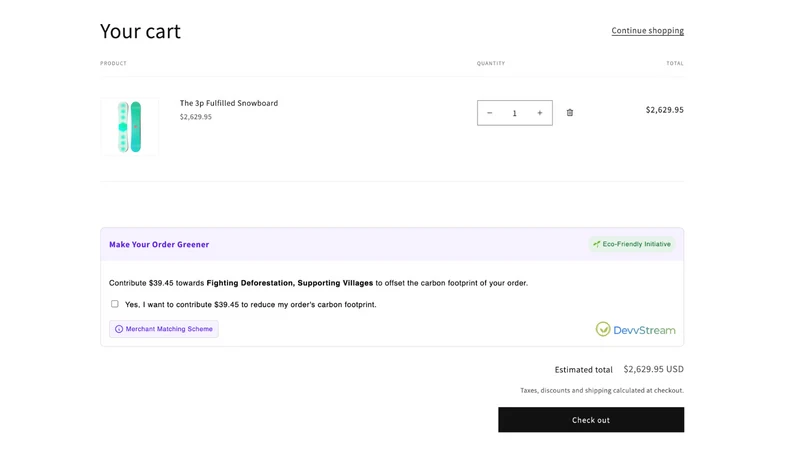
Task: Click the Eco-Friendly Initiative badge
Action: tap(632, 244)
